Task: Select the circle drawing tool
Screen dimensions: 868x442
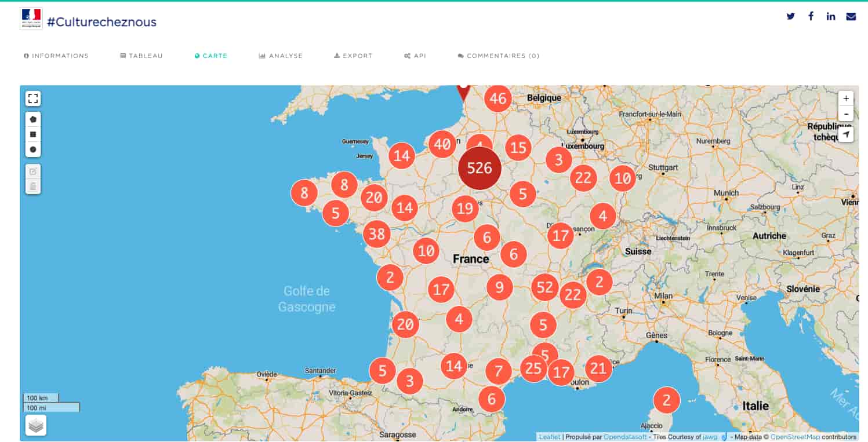Action: coord(33,149)
